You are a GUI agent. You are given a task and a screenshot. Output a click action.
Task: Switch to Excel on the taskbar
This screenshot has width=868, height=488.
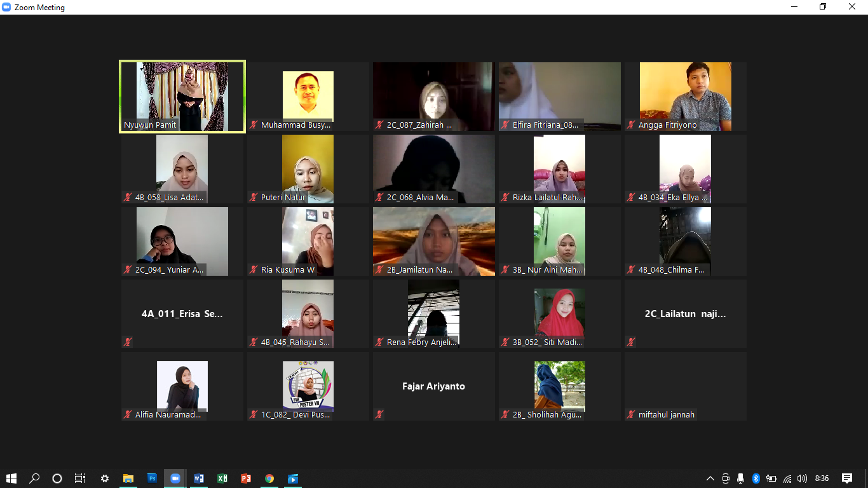pos(222,478)
